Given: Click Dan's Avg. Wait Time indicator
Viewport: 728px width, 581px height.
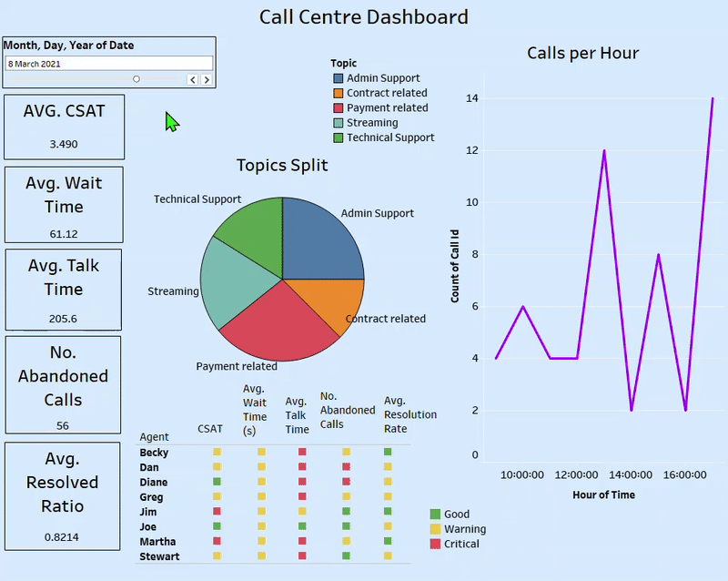Looking at the screenshot, I should point(261,466).
